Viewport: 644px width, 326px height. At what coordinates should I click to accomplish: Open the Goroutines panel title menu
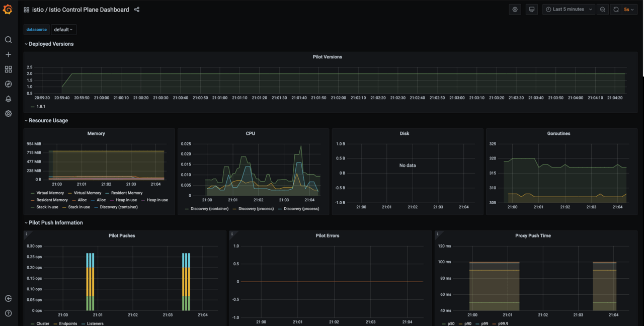click(x=559, y=133)
